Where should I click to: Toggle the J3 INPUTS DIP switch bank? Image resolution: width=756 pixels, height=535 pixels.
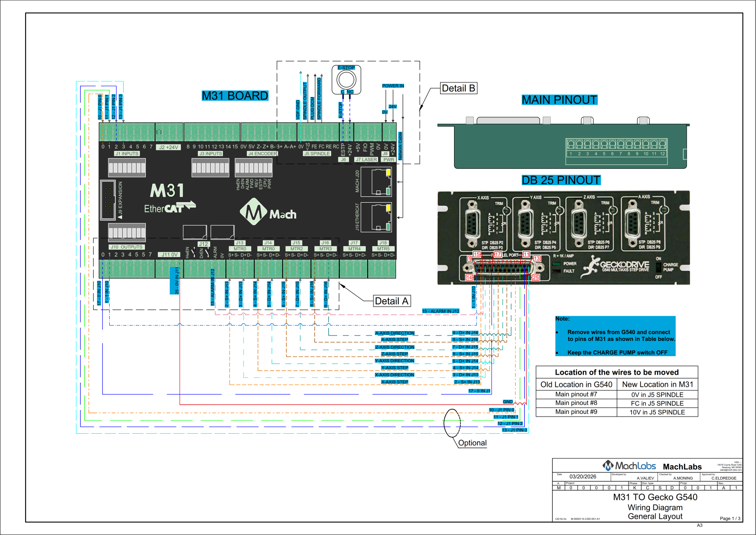coord(210,168)
